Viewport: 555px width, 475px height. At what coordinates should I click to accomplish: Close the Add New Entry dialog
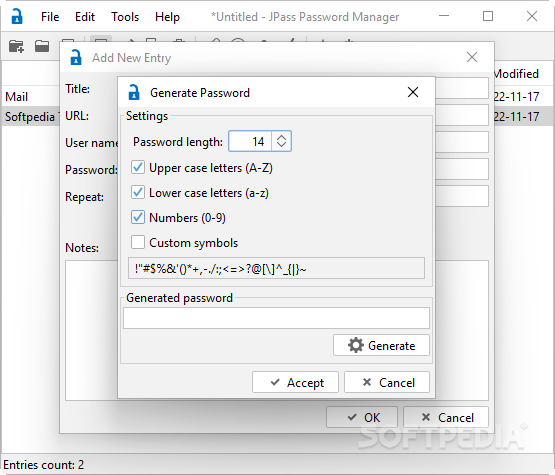point(472,57)
